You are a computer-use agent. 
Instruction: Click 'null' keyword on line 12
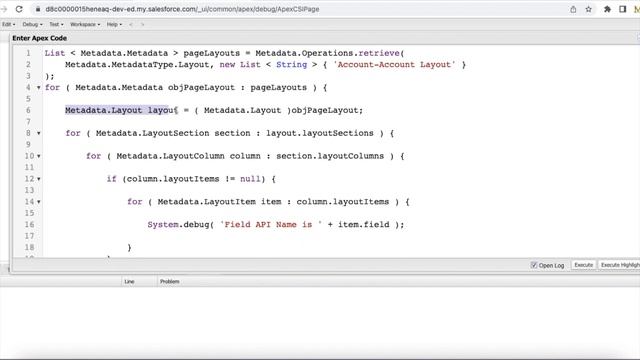click(250, 179)
